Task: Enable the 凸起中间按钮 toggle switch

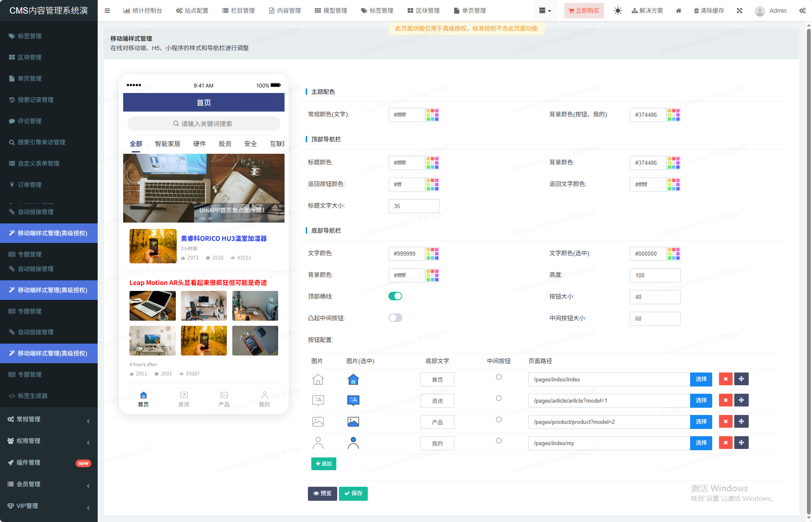Action: click(x=395, y=318)
